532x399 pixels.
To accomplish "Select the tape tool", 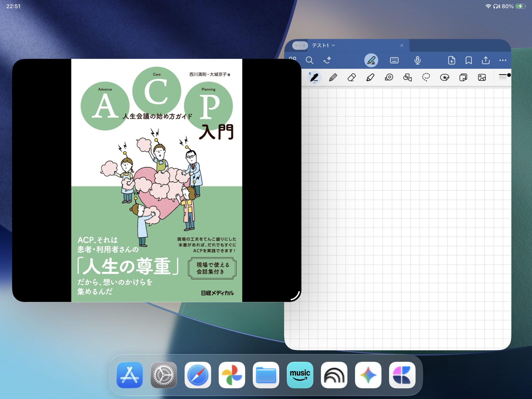I will point(389,77).
